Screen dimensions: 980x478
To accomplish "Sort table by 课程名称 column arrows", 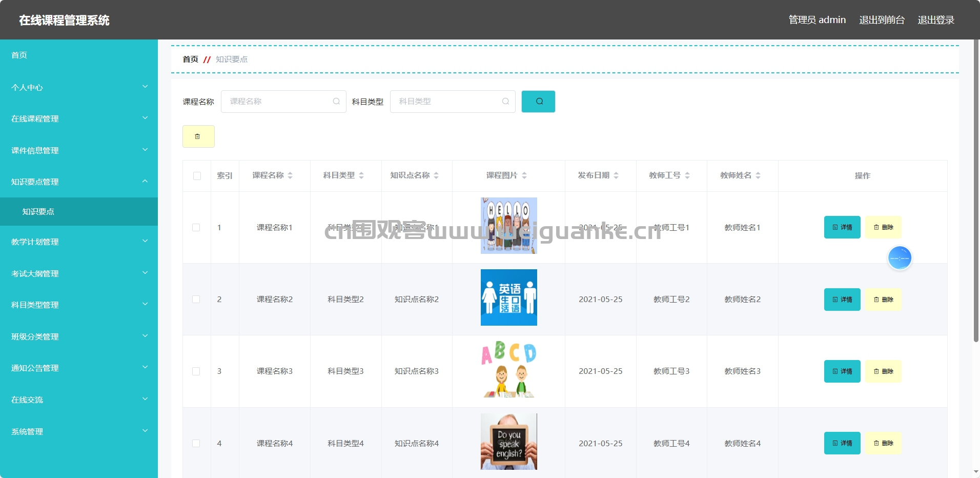I will (290, 175).
